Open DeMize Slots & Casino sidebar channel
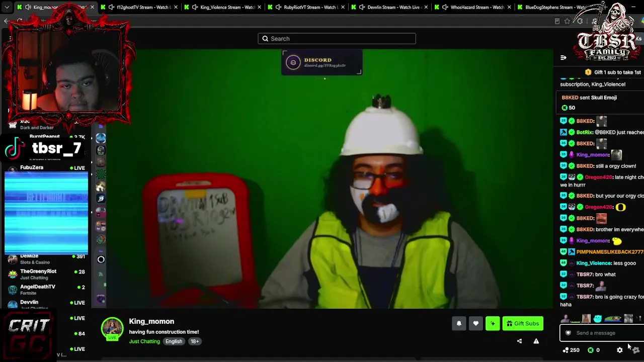The image size is (644, 362). click(x=45, y=259)
